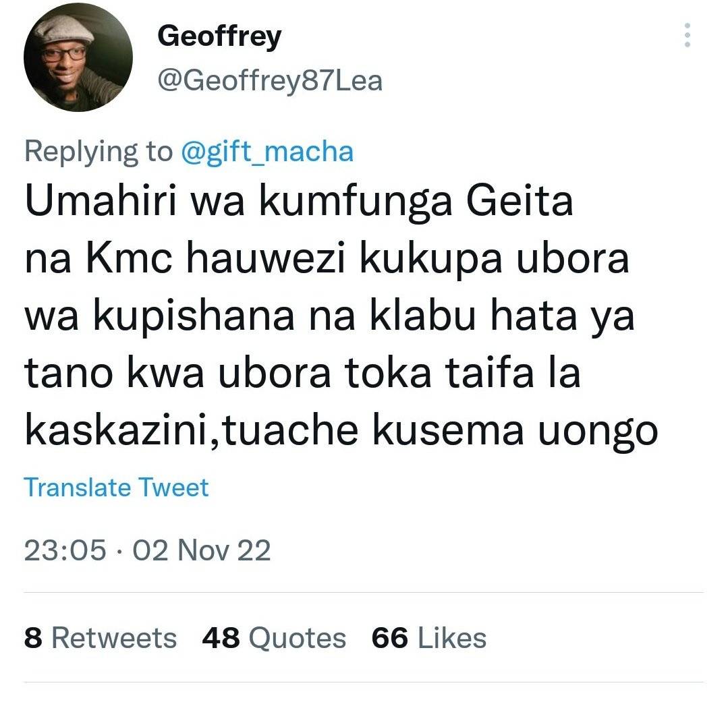Open the Geoffrey display name profile

tap(219, 36)
